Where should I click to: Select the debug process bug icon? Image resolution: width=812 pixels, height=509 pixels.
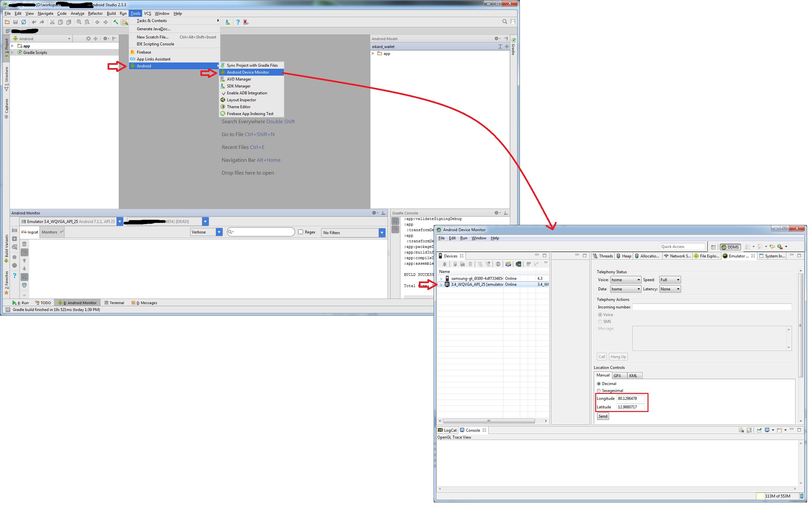click(444, 264)
